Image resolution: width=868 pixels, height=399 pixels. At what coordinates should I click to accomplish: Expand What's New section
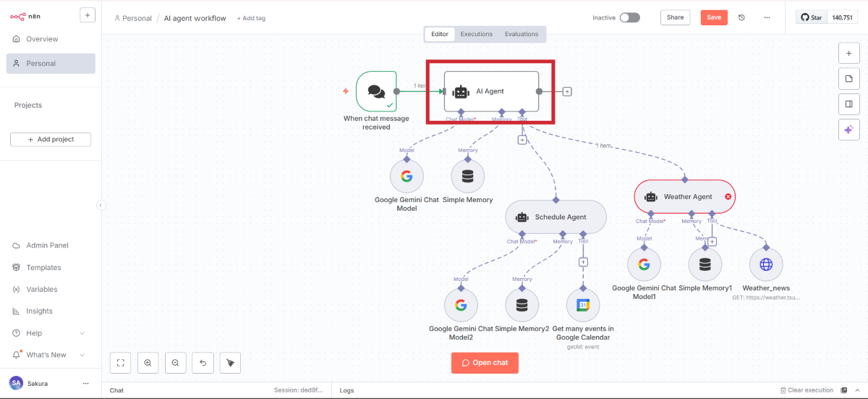82,355
